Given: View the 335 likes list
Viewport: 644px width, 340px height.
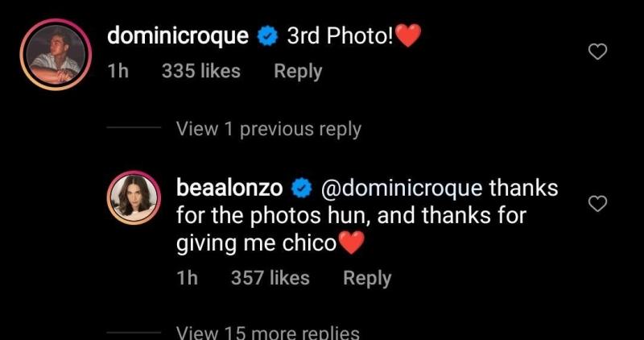Looking at the screenshot, I should (201, 71).
